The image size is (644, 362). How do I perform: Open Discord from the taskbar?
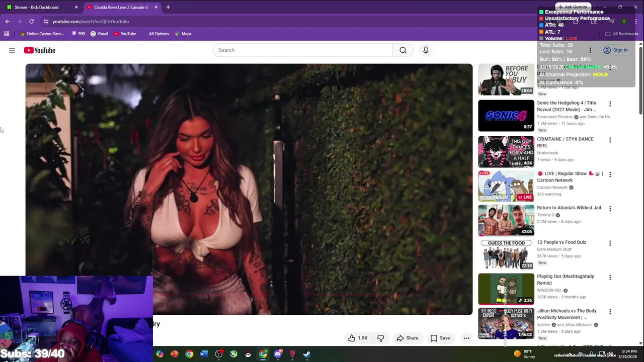[278, 354]
